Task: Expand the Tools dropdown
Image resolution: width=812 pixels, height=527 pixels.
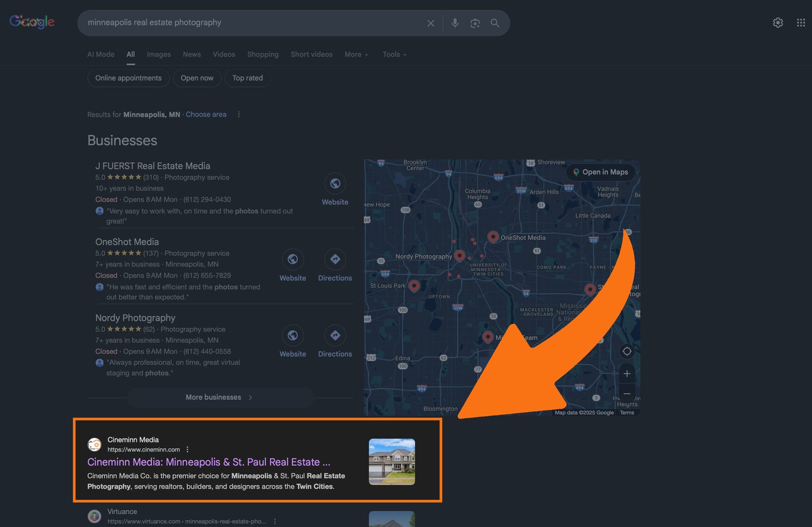Action: coord(394,55)
